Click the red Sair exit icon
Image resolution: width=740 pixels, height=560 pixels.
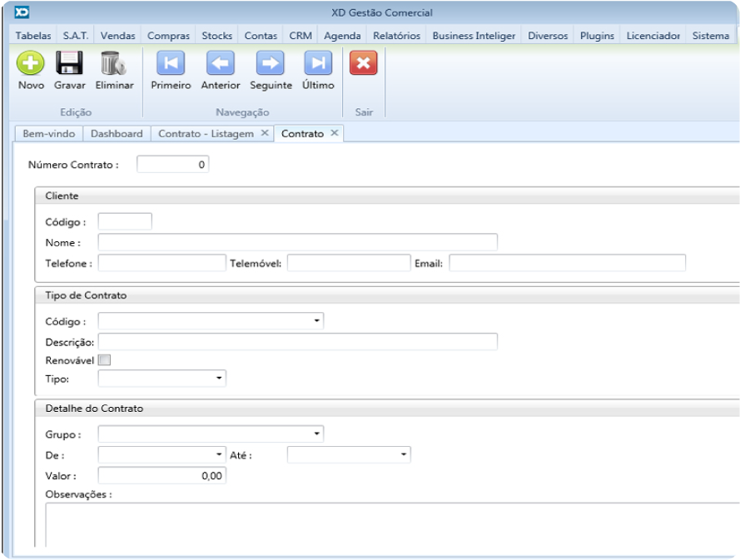pos(364,64)
